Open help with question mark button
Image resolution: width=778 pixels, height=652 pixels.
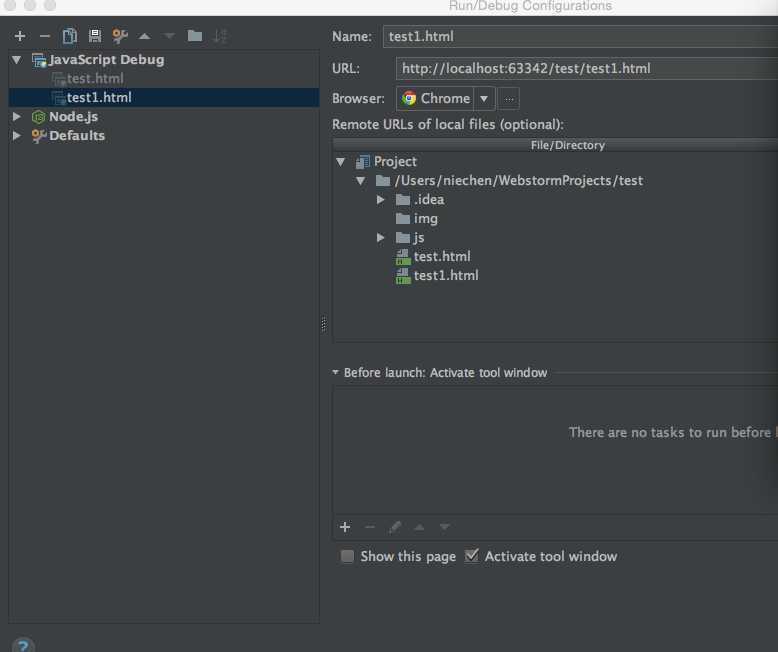23,645
